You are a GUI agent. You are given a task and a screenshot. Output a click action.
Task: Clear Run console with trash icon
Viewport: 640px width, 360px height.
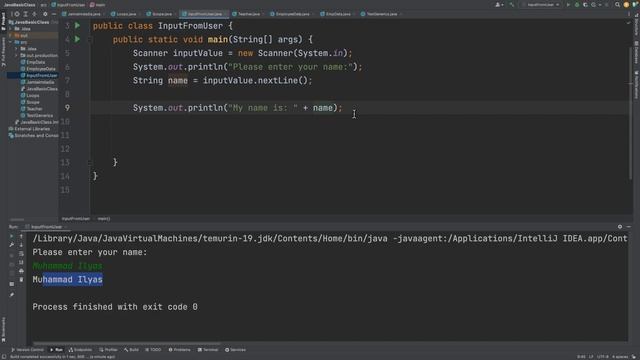[x=21, y=280]
